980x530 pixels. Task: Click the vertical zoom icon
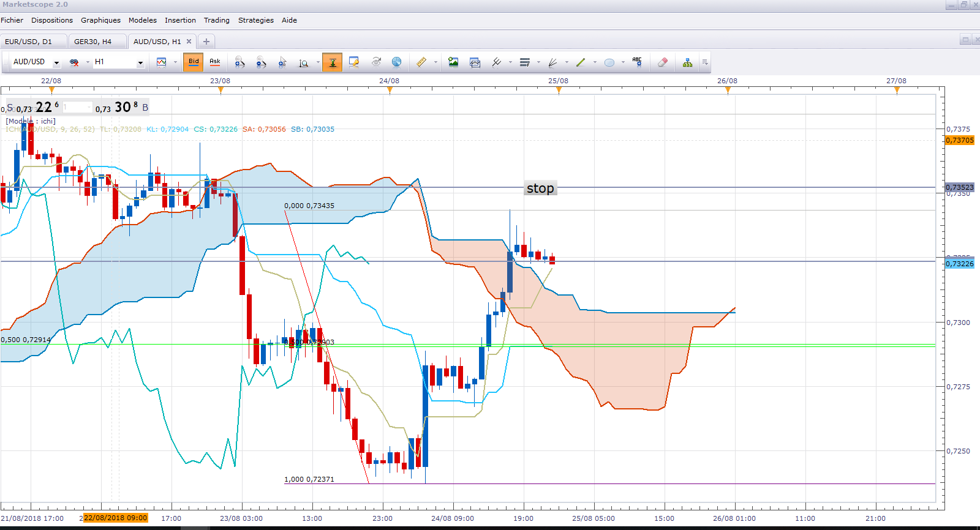point(304,62)
